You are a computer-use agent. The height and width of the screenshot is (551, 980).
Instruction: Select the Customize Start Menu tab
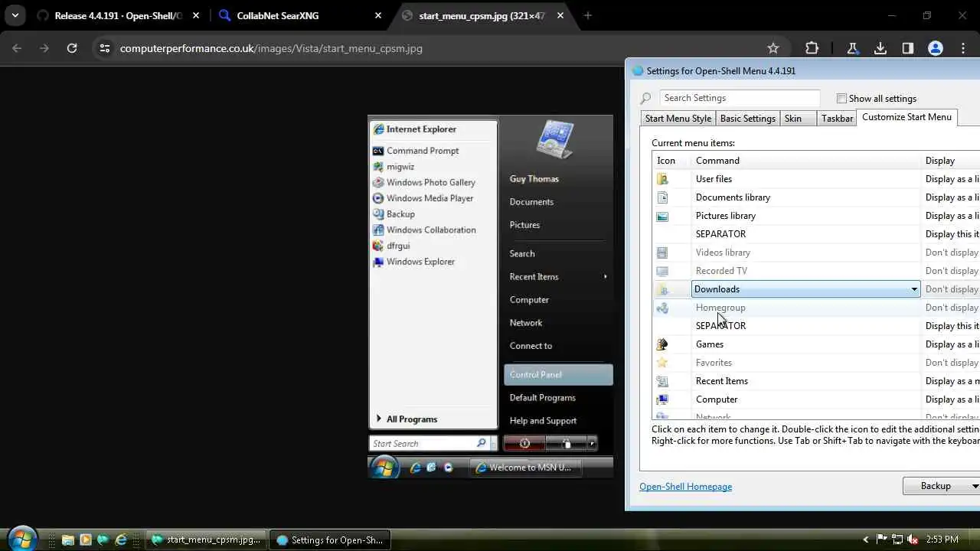coord(906,117)
